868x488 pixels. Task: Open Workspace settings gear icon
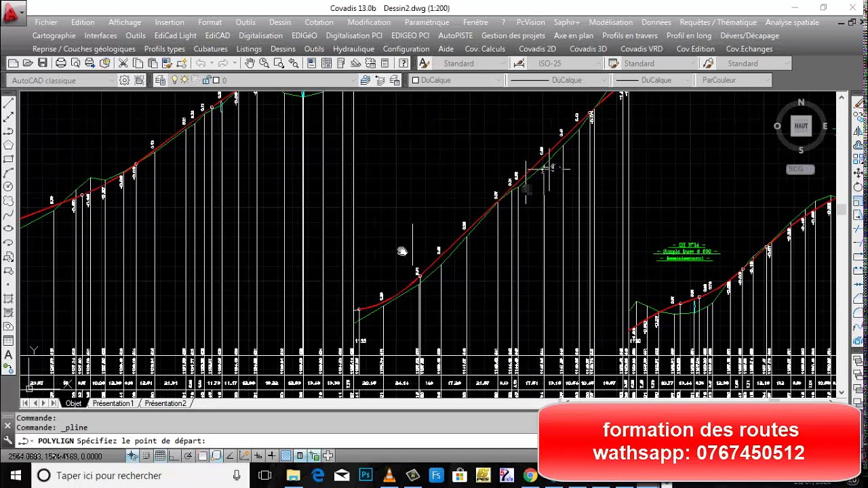pos(125,80)
